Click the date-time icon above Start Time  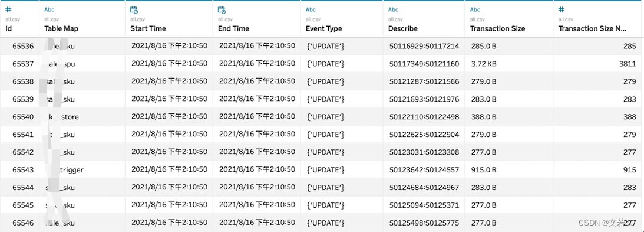(x=134, y=10)
